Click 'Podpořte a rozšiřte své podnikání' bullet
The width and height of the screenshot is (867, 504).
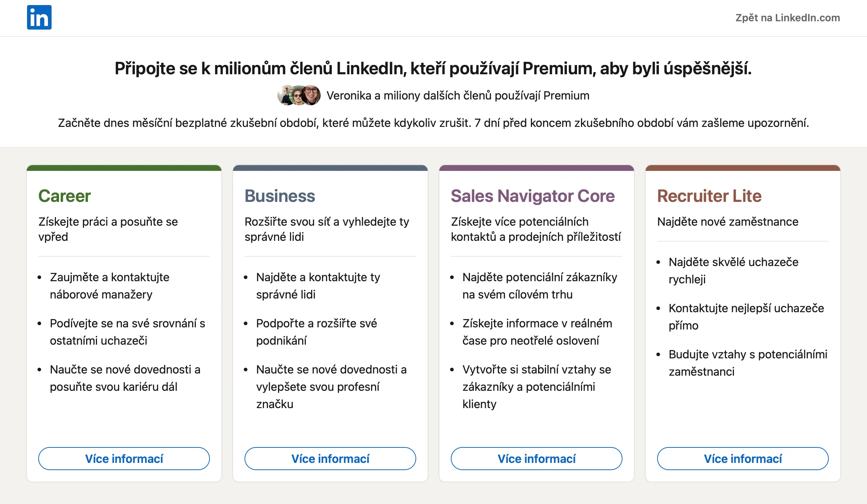click(x=317, y=332)
